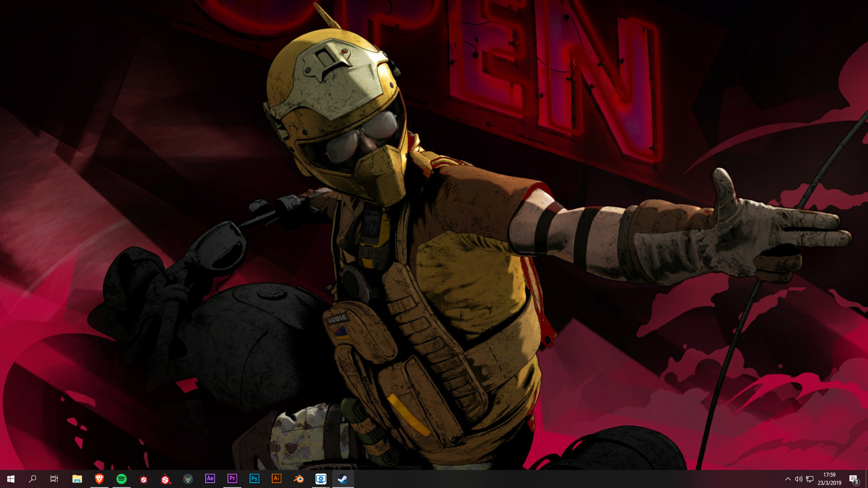Open the clock and calendar showing 17:59

pyautogui.click(x=830, y=479)
